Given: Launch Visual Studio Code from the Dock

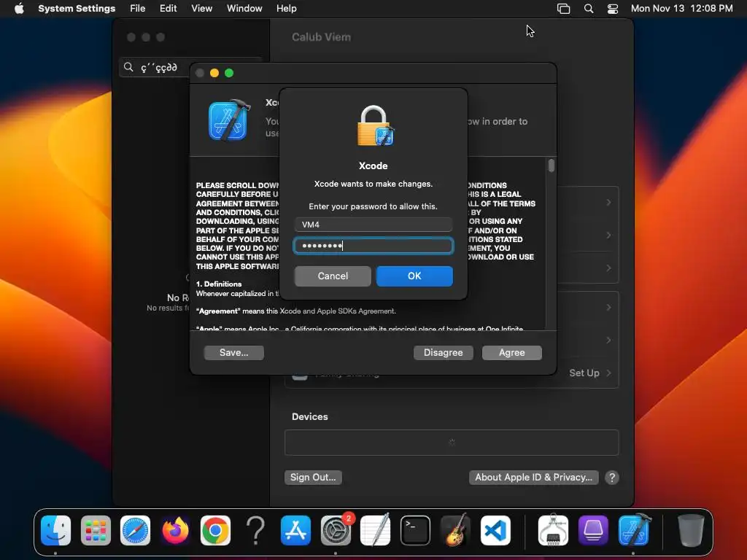Looking at the screenshot, I should (495, 531).
